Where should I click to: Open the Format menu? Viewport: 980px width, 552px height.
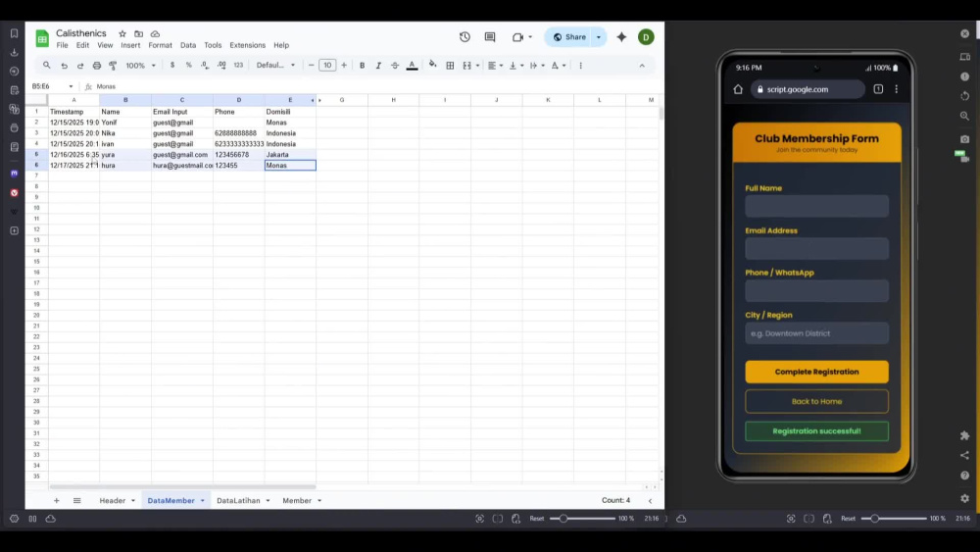point(160,45)
